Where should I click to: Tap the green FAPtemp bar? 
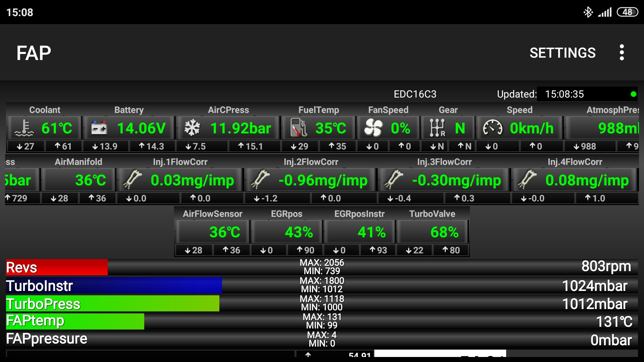pos(75,321)
